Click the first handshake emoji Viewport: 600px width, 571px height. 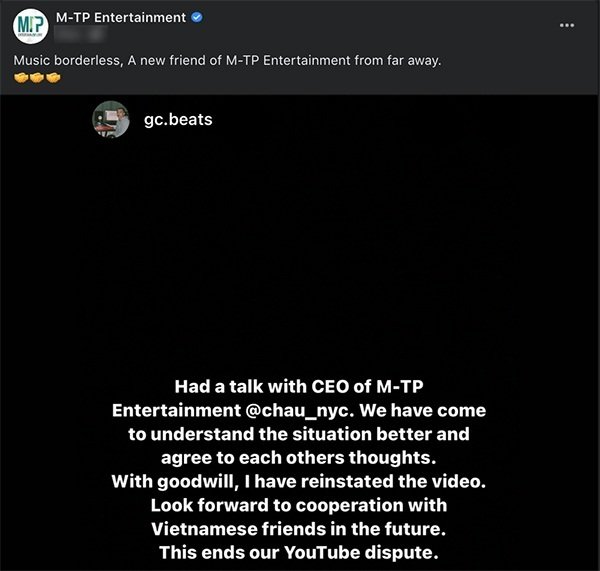click(21, 78)
